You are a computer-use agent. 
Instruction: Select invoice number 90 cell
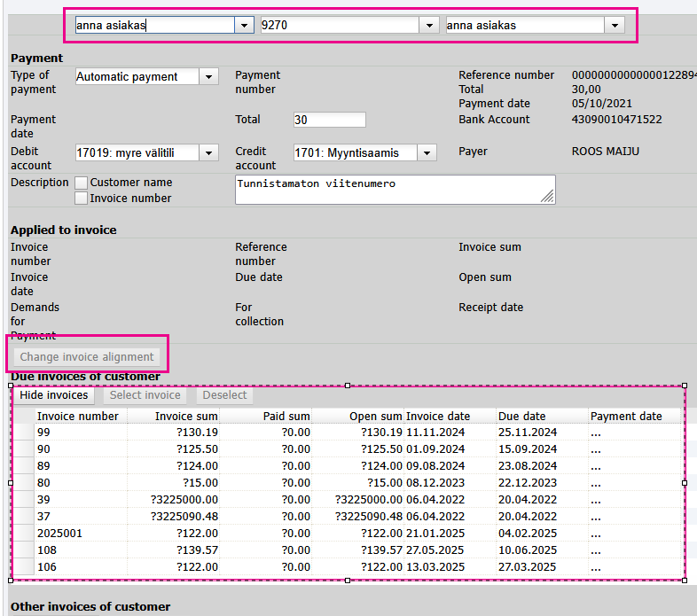81,449
